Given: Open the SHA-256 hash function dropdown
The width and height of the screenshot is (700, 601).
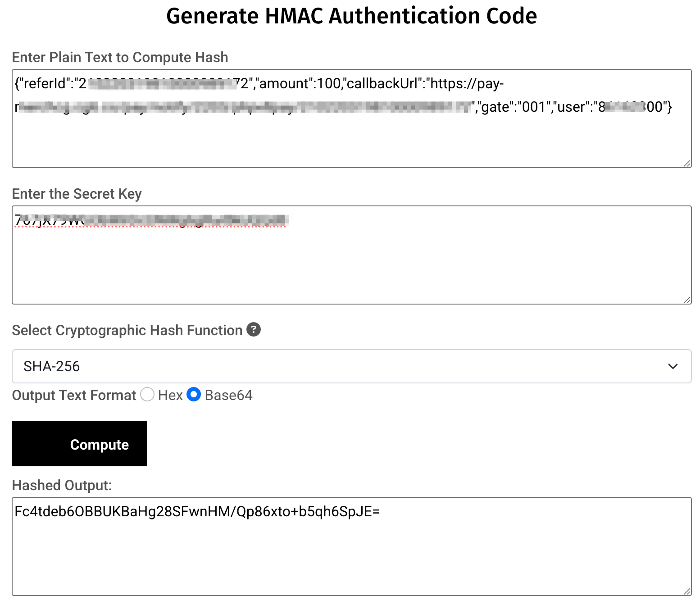Looking at the screenshot, I should 351,366.
